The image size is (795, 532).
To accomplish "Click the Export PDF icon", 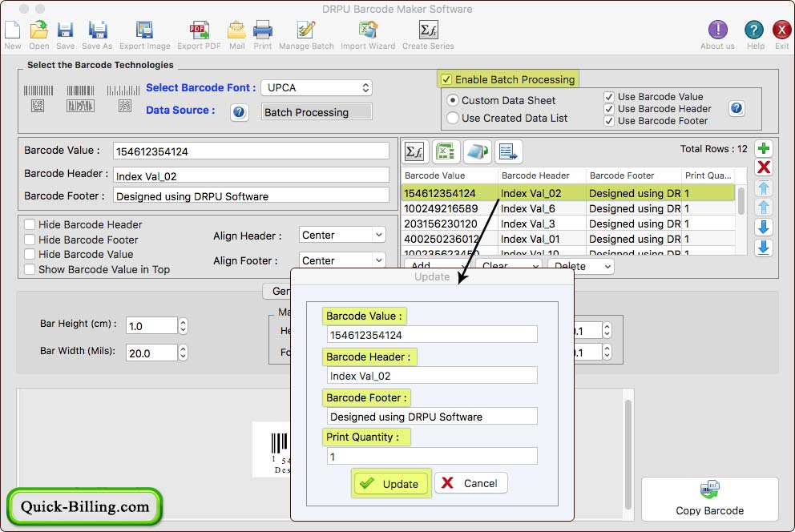I will (199, 30).
